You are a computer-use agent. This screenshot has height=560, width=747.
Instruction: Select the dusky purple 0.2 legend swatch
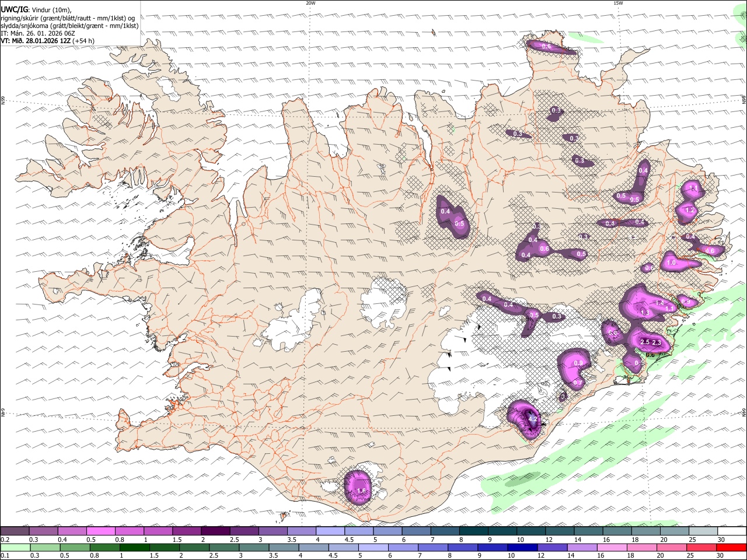click(x=15, y=531)
